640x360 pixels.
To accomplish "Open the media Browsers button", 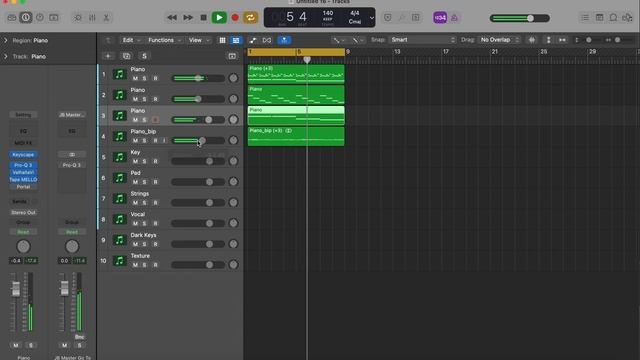I will 627,18.
